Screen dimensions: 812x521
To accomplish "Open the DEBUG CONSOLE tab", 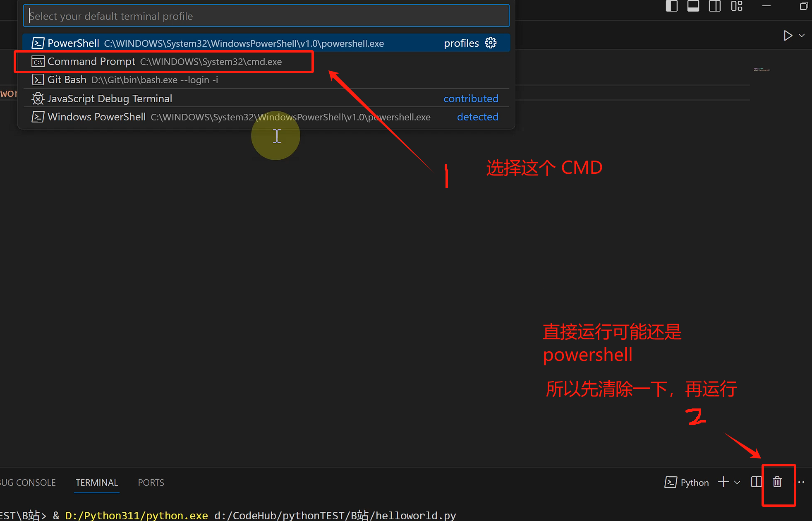I will click(x=28, y=483).
